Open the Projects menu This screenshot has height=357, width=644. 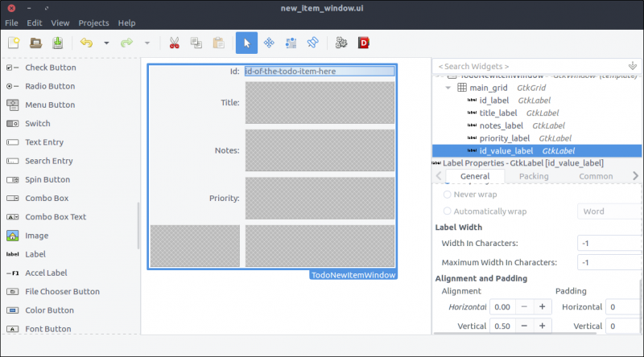click(x=93, y=23)
